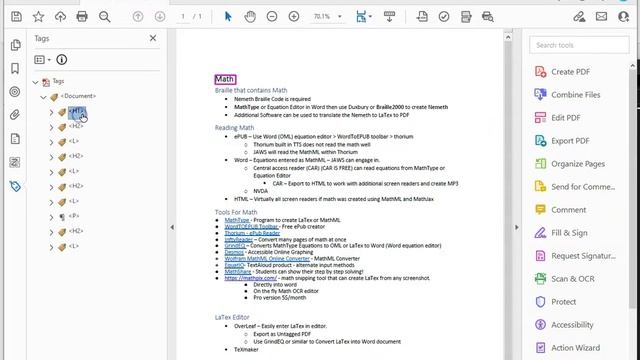Image resolution: width=640 pixels, height=360 pixels.
Task: Open the Tags panel options menu
Action: click(42, 60)
